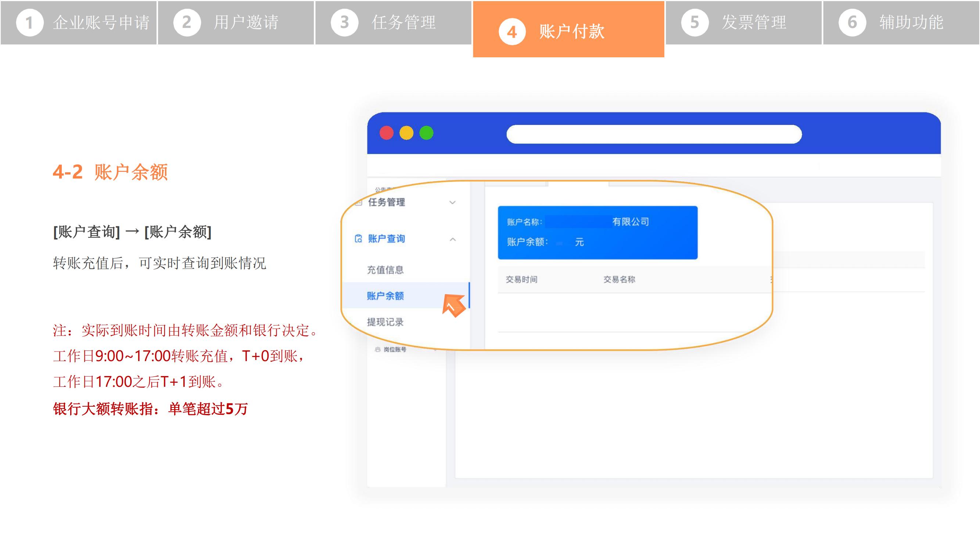The height and width of the screenshot is (551, 980).
Task: Open the 充值信息 menu item
Action: pos(385,270)
